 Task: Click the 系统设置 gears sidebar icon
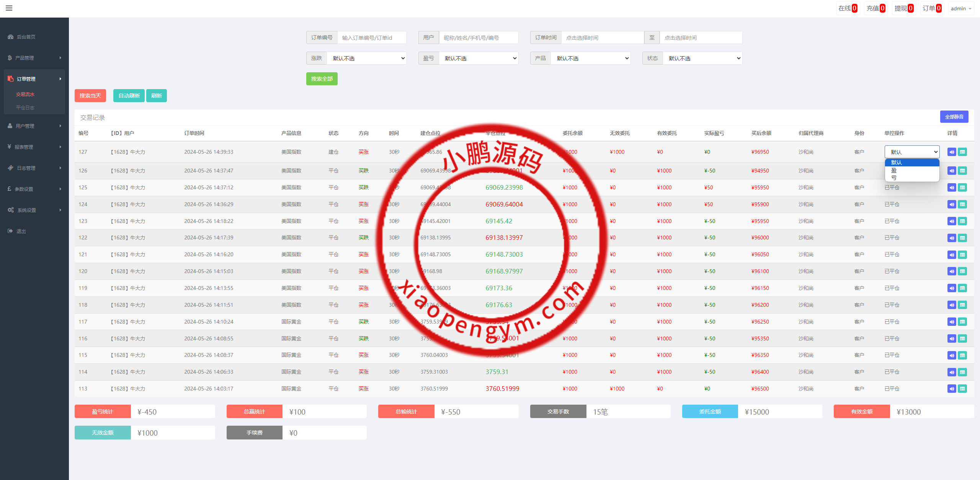pyautogui.click(x=11, y=210)
